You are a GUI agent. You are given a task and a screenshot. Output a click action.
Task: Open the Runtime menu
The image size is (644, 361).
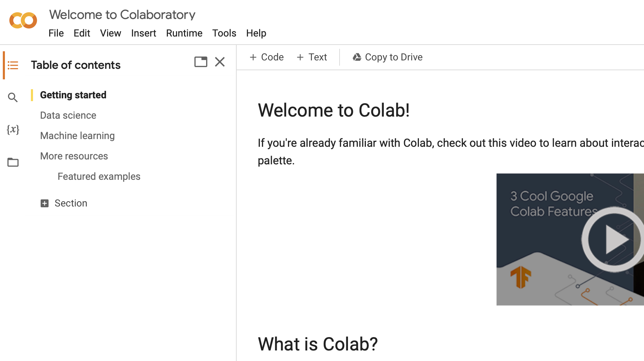point(184,33)
